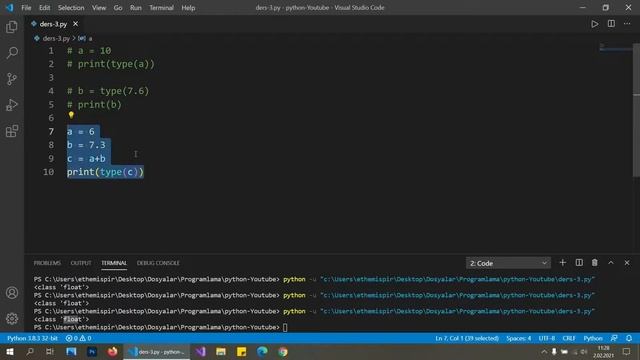This screenshot has width=640, height=360.
Task: Select Python 3.8.3 32-bit interpreter in status bar
Action: click(x=32, y=338)
